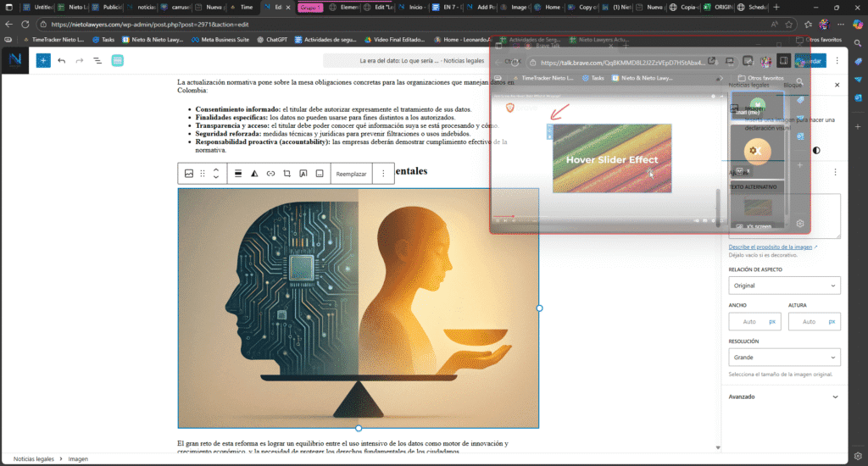868x466 pixels.
Task: Switch to the 'Time' browser tab
Action: point(242,7)
